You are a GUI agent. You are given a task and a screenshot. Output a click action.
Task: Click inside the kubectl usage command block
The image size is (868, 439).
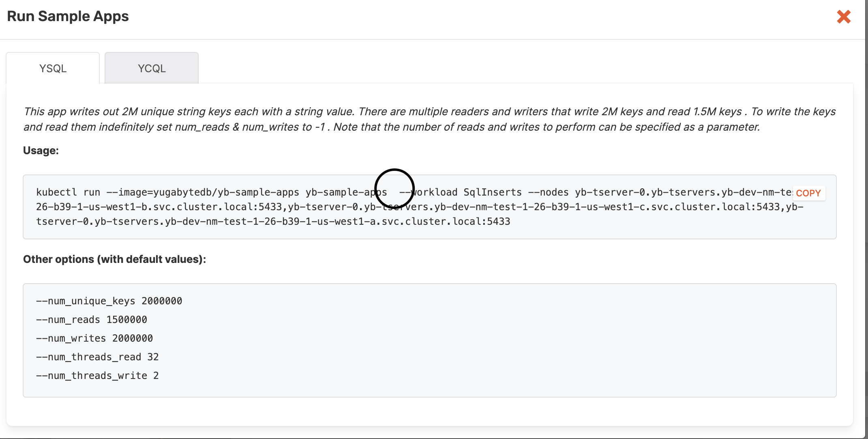[284, 207]
